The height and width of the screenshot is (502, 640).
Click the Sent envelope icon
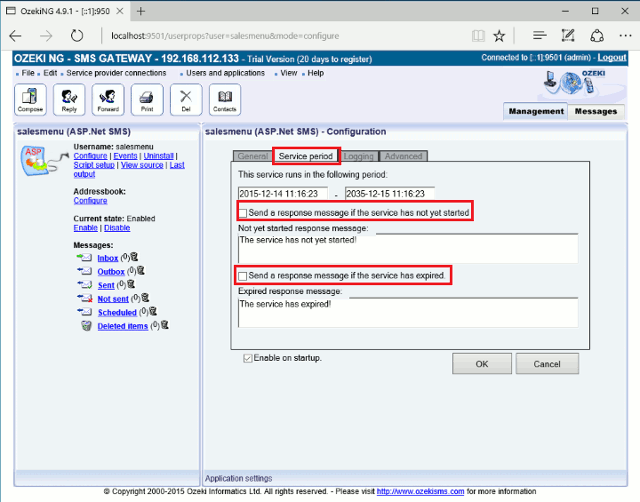pyautogui.click(x=84, y=284)
